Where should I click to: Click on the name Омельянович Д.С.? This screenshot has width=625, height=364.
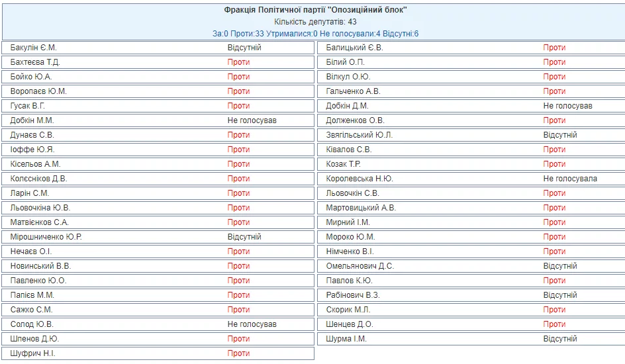[x=360, y=266]
